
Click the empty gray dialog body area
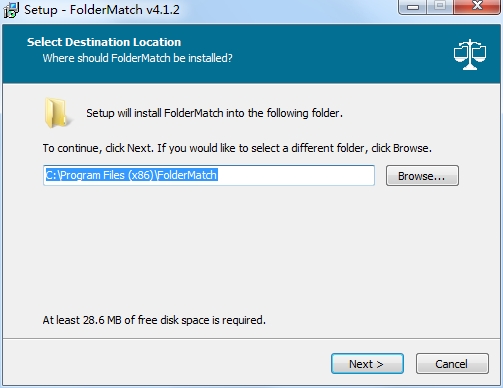point(251,250)
